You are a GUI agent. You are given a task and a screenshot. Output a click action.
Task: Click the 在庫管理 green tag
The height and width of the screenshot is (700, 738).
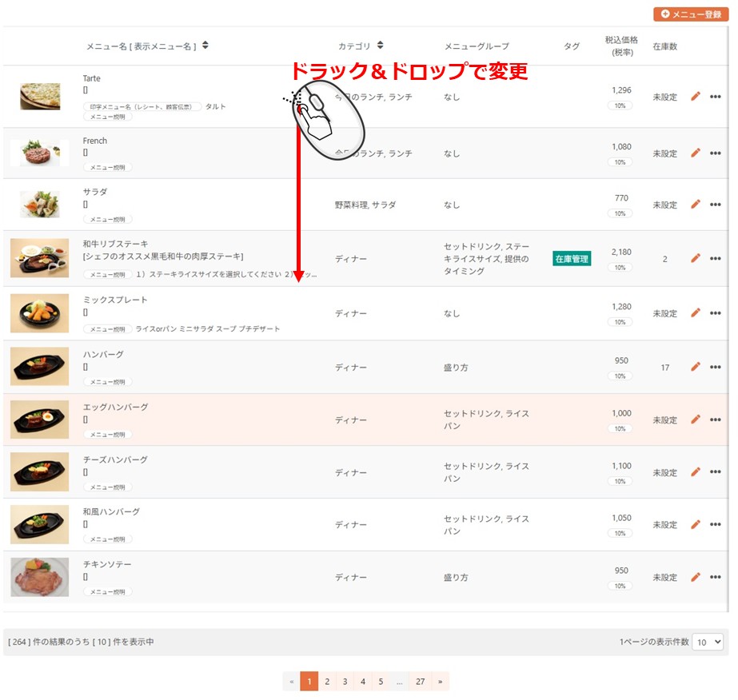[x=572, y=259]
